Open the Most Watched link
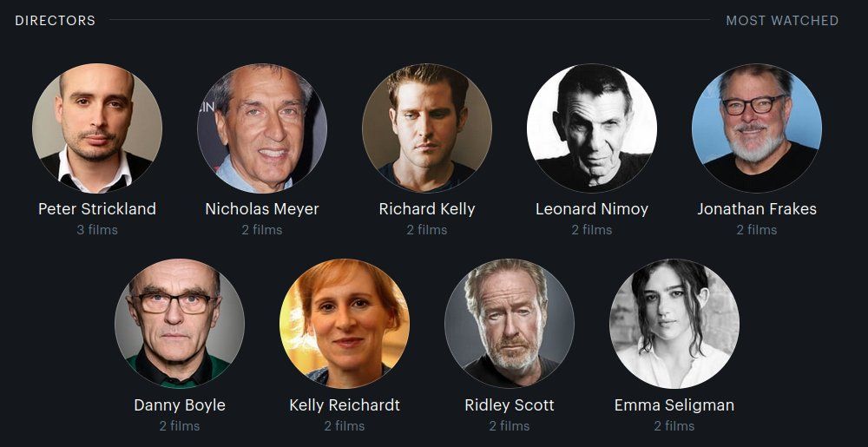 point(782,21)
